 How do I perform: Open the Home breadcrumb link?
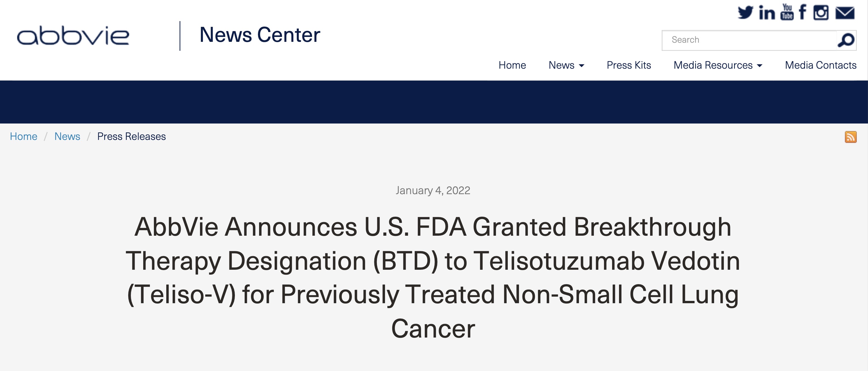coord(23,136)
